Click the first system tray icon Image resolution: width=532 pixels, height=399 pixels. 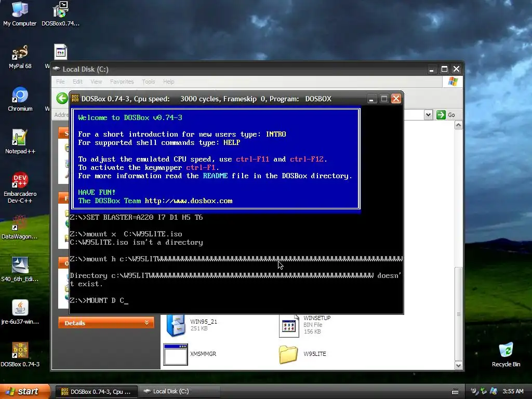pyautogui.click(x=474, y=391)
